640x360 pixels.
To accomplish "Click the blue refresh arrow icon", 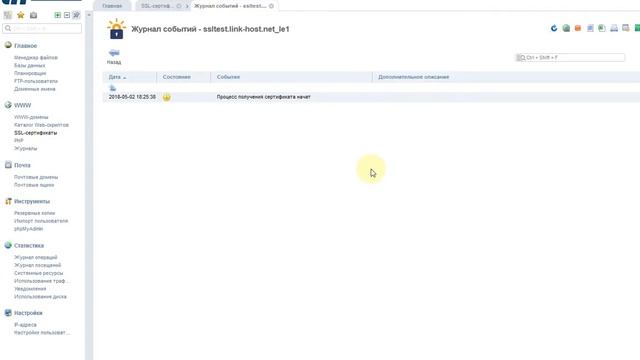I will click(x=554, y=28).
